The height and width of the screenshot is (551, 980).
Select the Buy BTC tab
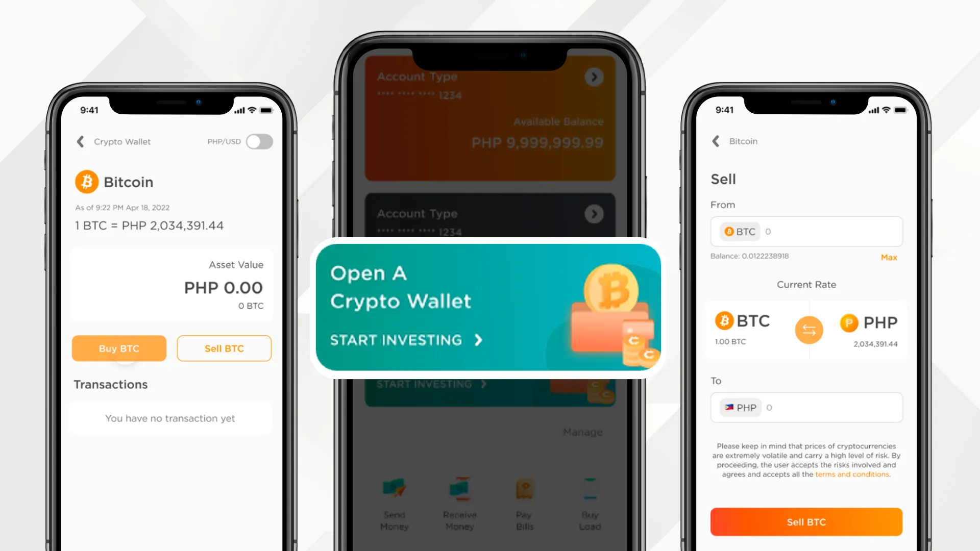click(x=119, y=348)
